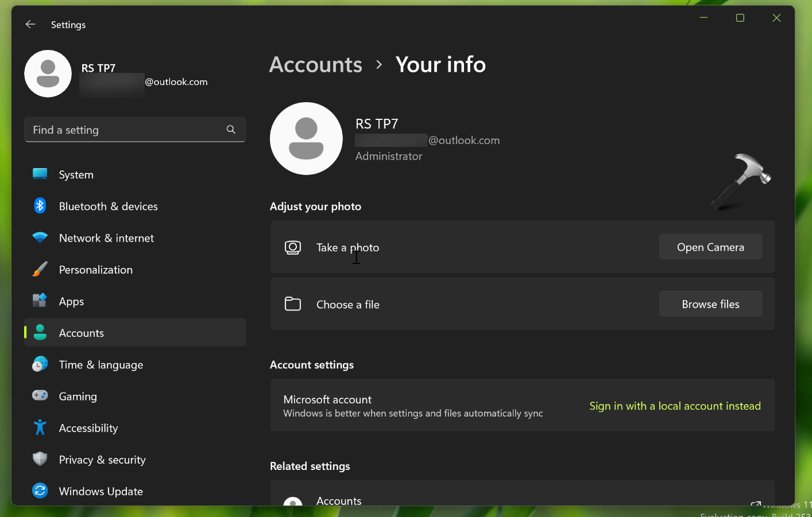
Task: Open System settings via monitor icon
Action: (40, 174)
